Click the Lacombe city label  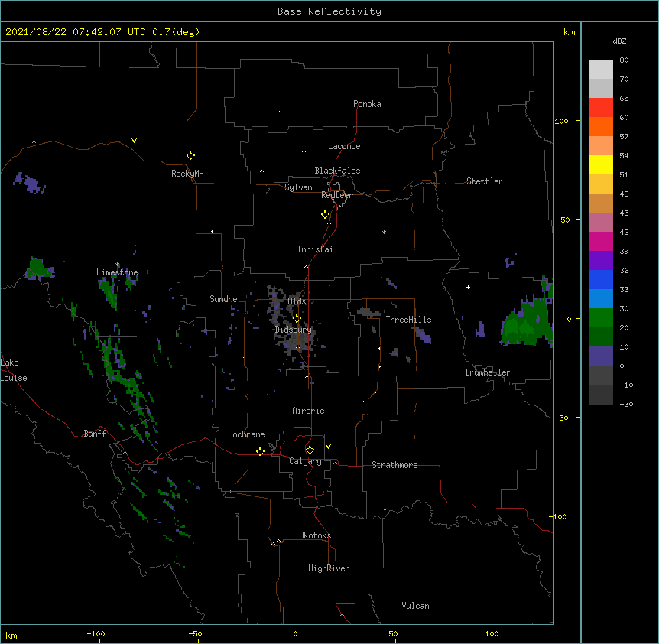coord(344,146)
